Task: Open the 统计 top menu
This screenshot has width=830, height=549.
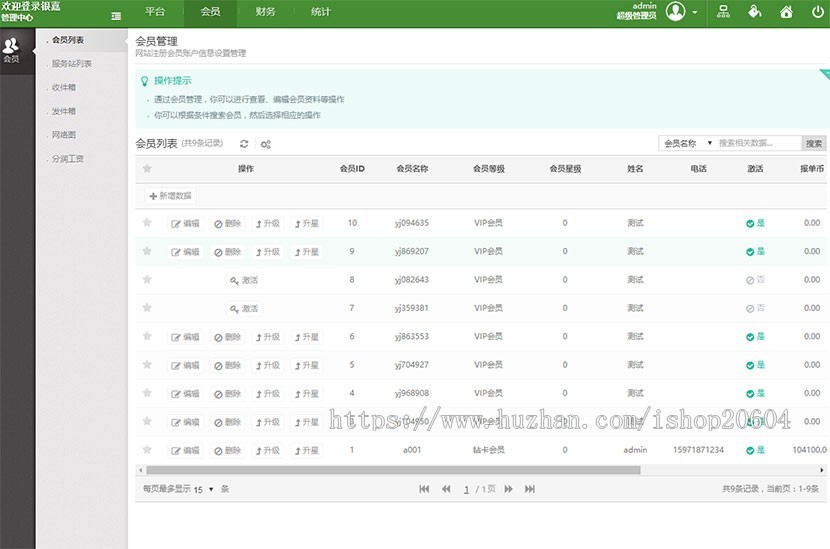Action: tap(320, 12)
